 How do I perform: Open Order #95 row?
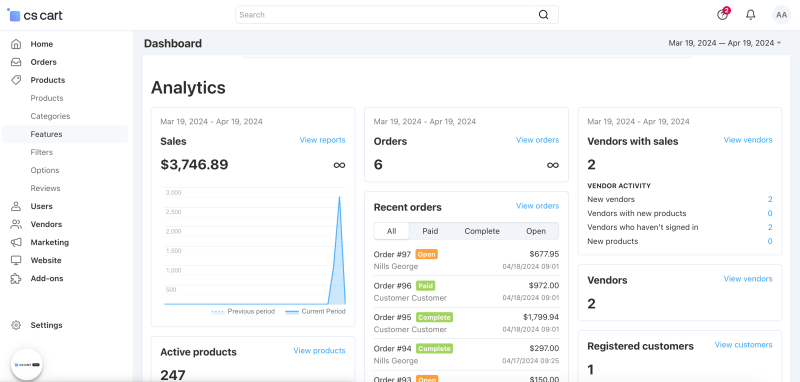point(466,323)
